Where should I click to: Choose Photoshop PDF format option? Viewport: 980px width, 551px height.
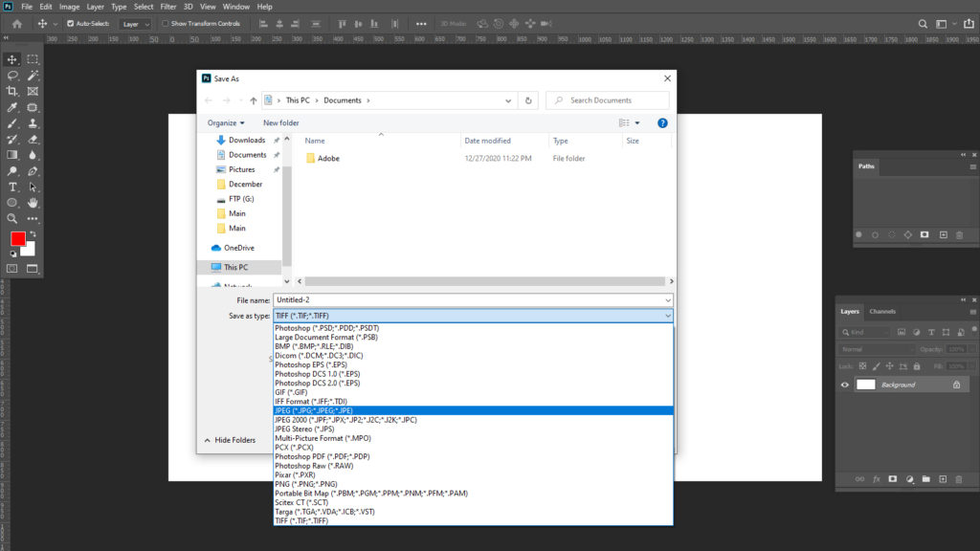point(473,456)
